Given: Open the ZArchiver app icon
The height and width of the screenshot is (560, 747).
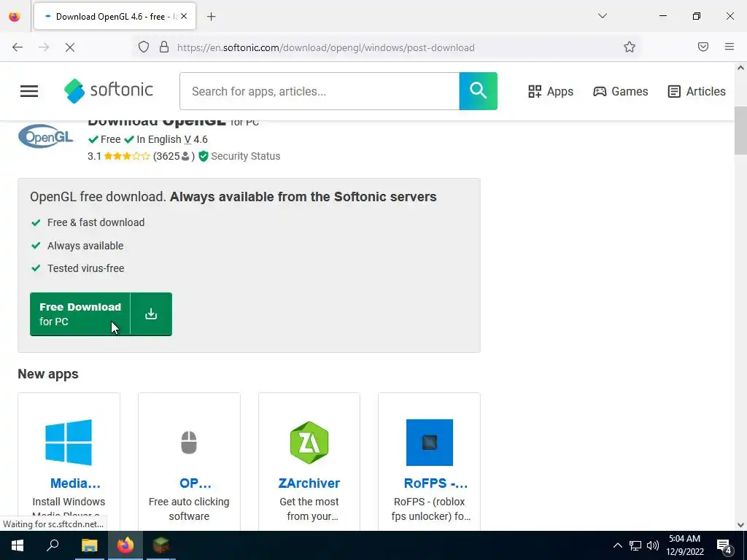Looking at the screenshot, I should 309,443.
